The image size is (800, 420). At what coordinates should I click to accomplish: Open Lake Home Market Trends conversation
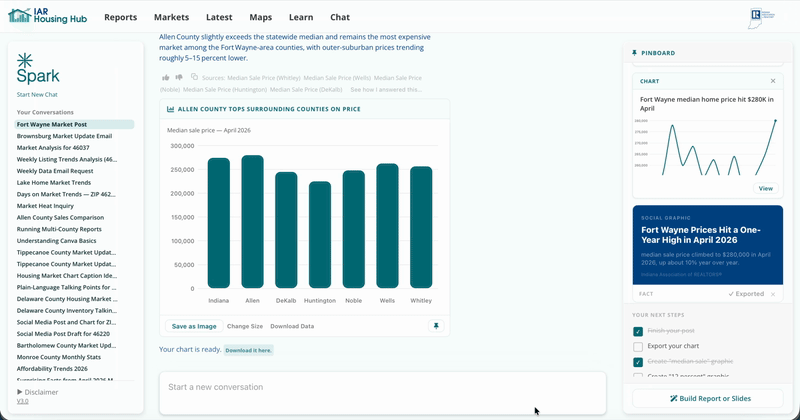click(x=54, y=182)
